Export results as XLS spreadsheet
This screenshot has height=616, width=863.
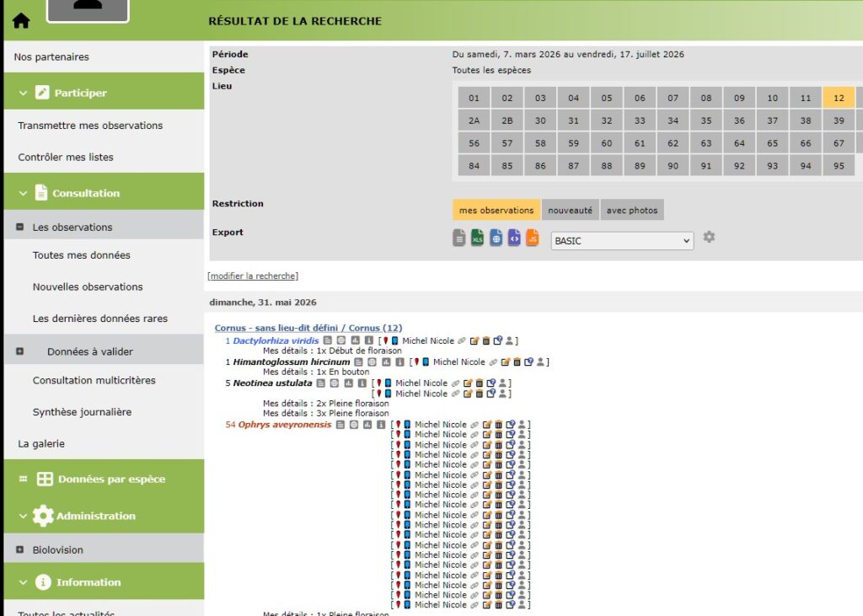click(x=477, y=238)
